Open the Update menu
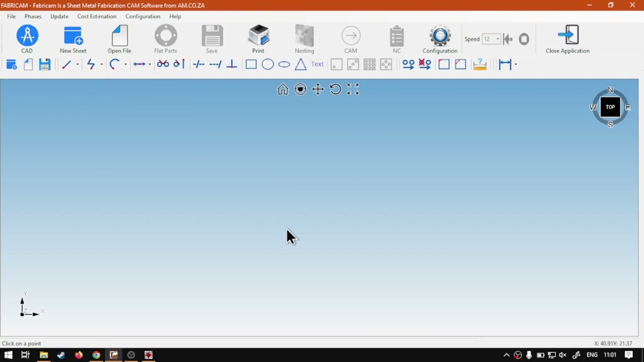The height and width of the screenshot is (362, 644). tap(59, 16)
